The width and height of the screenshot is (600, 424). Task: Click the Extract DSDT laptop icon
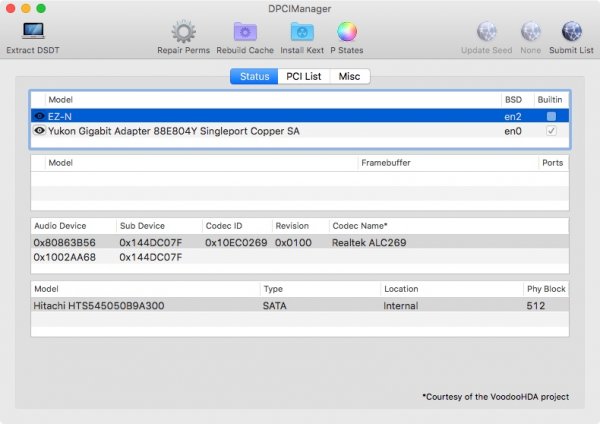point(33,31)
